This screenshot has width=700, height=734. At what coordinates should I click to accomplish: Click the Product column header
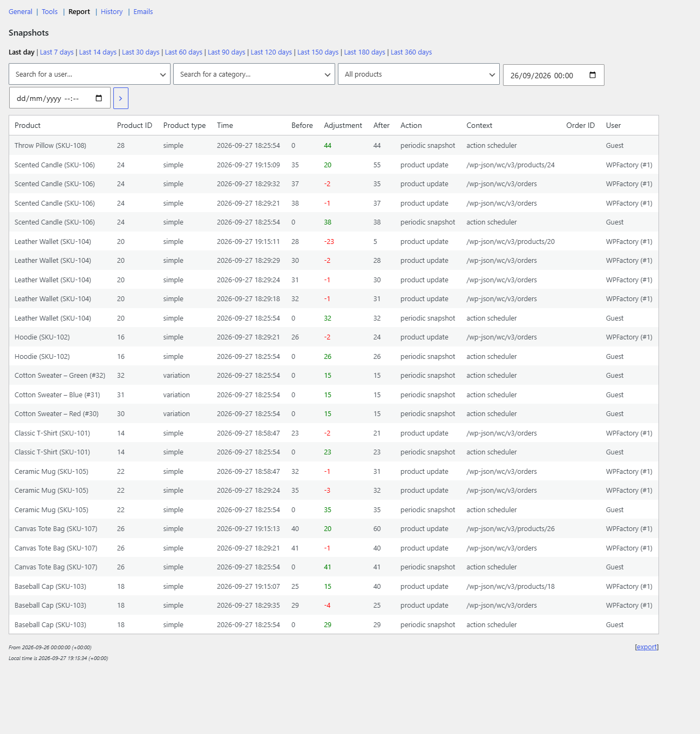28,125
